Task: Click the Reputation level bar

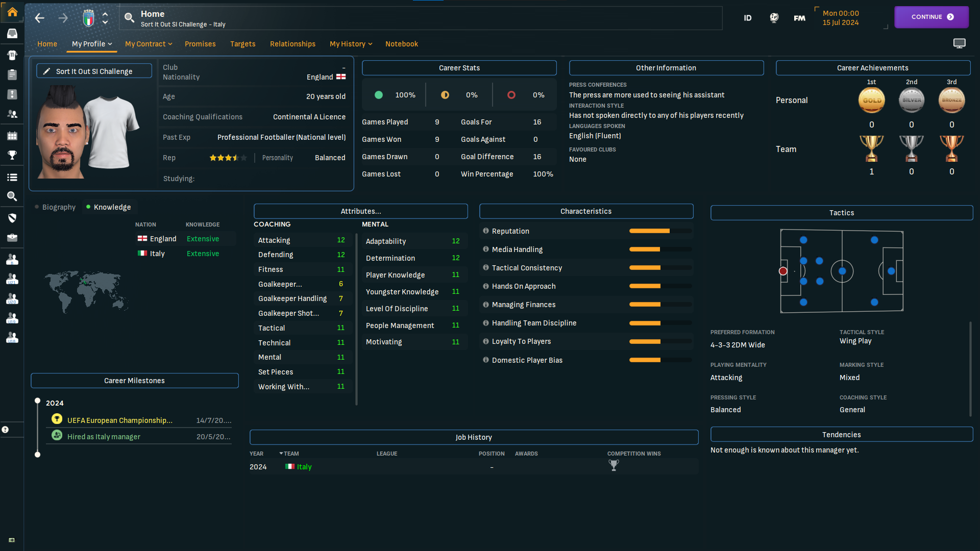Action: tap(660, 231)
